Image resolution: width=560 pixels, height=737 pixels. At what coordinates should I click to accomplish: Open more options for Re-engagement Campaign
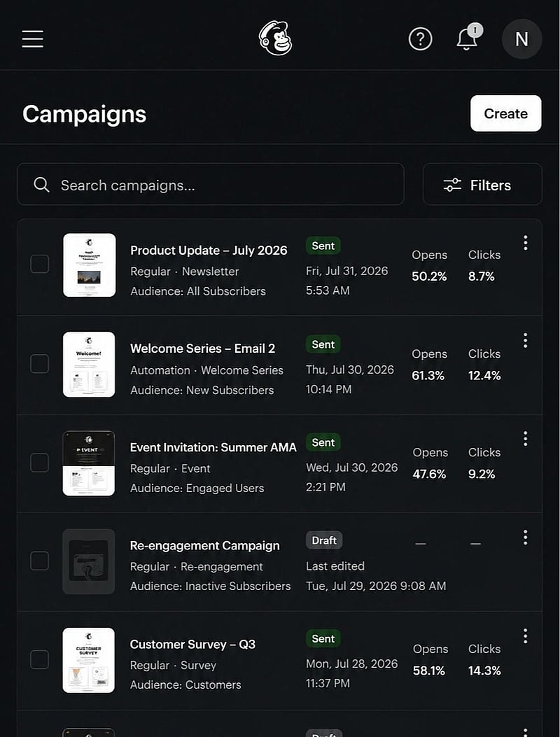525,538
